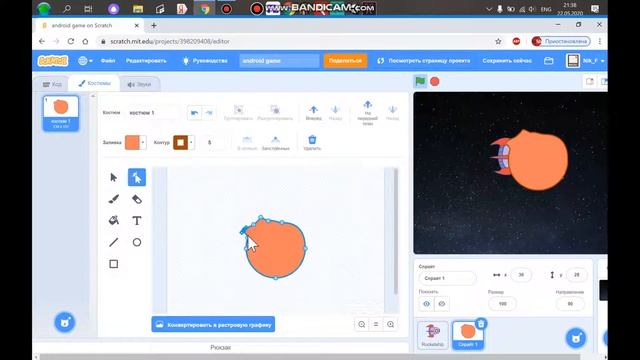Zoom in on costume canvas
Viewport: 640px width, 360px height.
click(x=391, y=324)
